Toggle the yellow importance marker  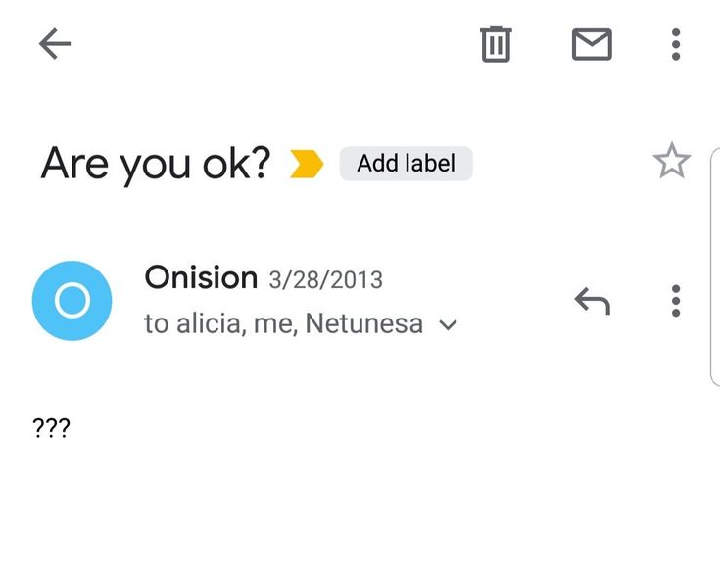point(307,164)
